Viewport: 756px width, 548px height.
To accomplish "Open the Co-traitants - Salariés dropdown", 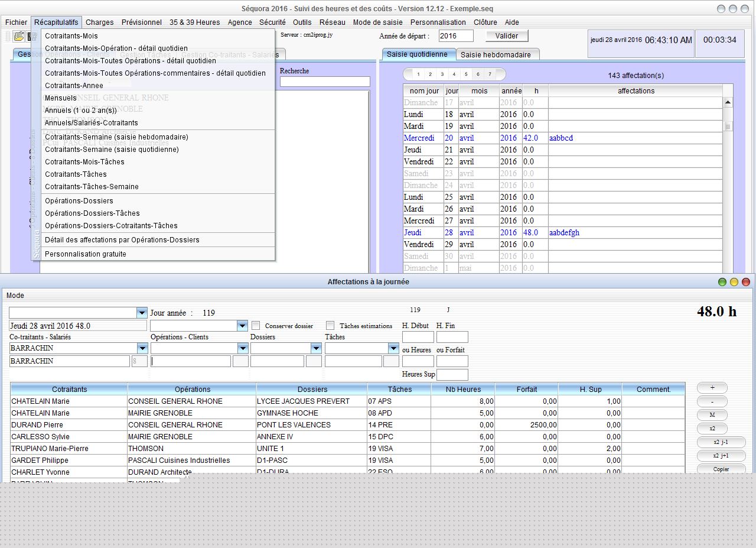I will coord(142,348).
